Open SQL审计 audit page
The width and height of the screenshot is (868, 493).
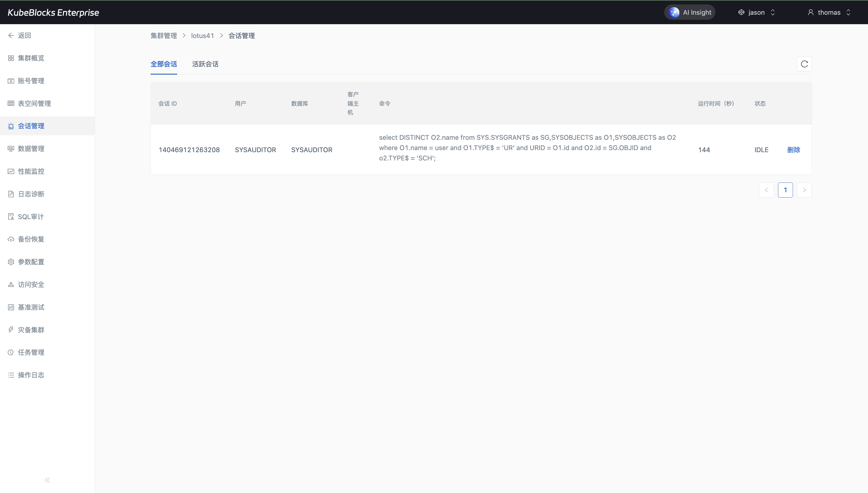coord(30,217)
